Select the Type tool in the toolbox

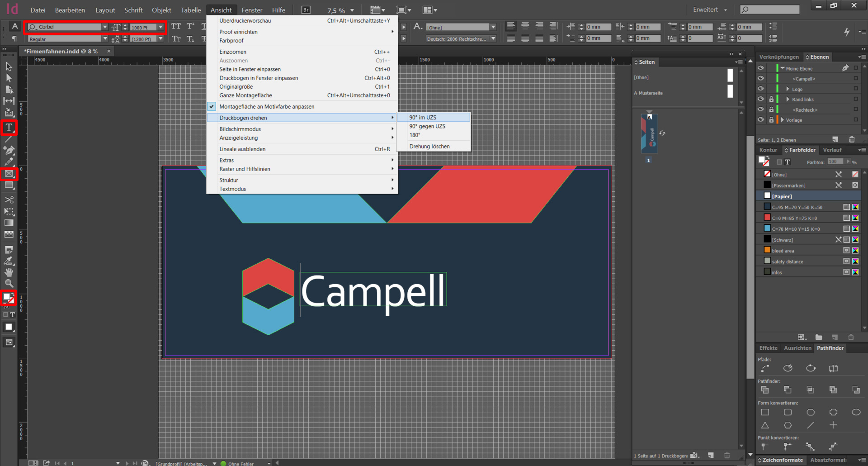tap(9, 128)
